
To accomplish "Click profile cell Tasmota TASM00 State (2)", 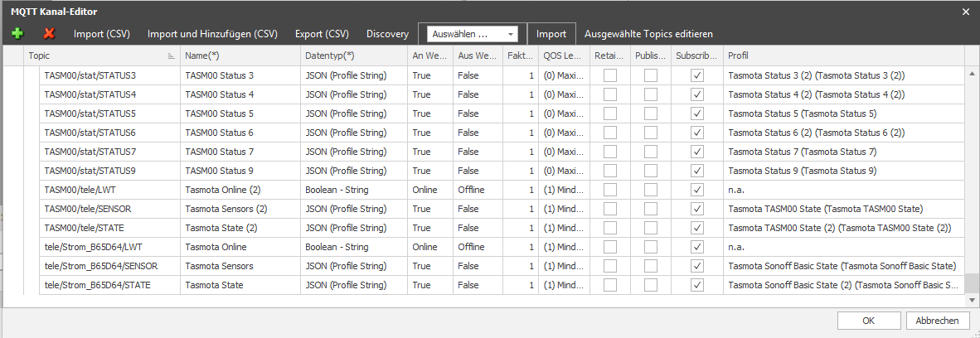I will click(844, 228).
